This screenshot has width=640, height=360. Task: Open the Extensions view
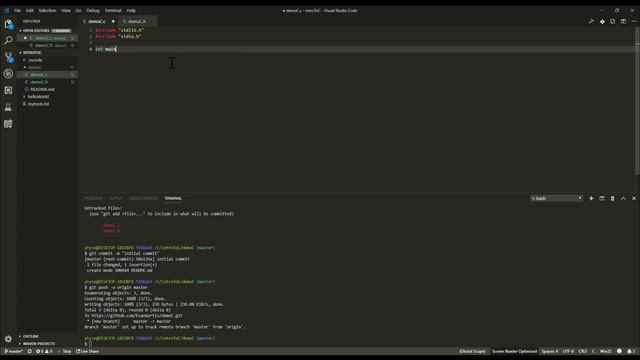pos(8,90)
